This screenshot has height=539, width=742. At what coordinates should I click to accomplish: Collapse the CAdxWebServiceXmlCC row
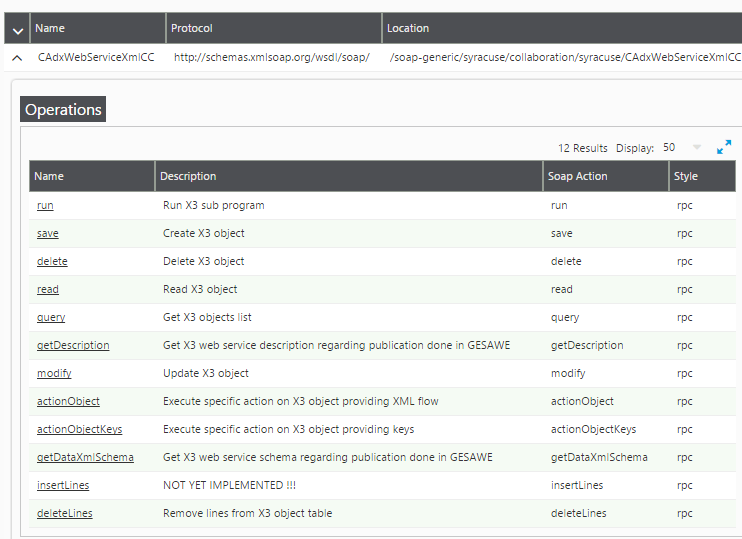click(17, 58)
